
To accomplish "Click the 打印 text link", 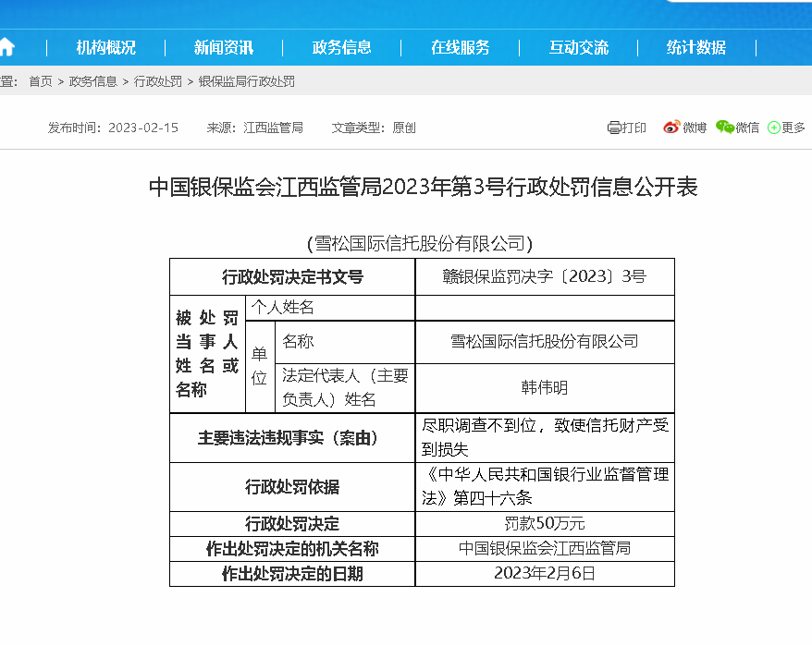I will (x=634, y=128).
